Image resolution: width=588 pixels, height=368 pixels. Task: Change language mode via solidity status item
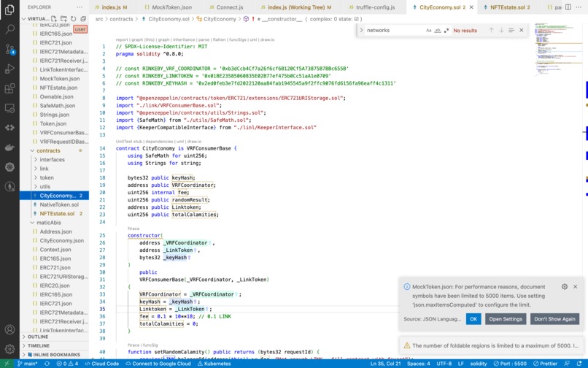pyautogui.click(x=479, y=364)
